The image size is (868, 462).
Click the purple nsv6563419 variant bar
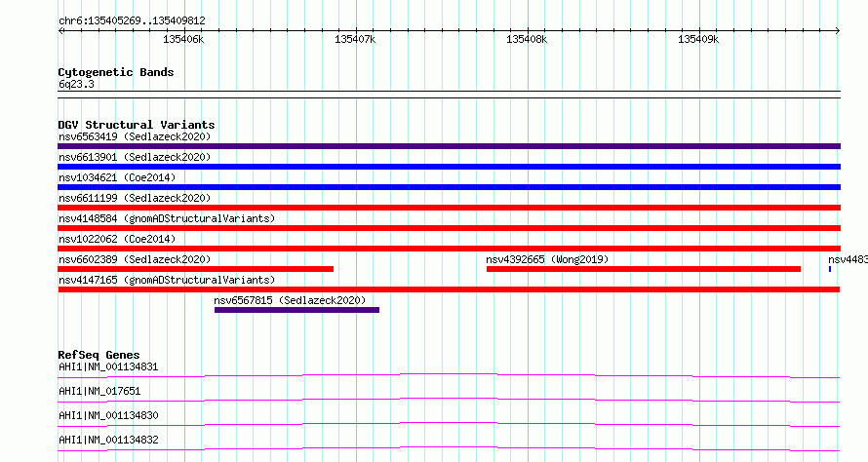pyautogui.click(x=449, y=146)
